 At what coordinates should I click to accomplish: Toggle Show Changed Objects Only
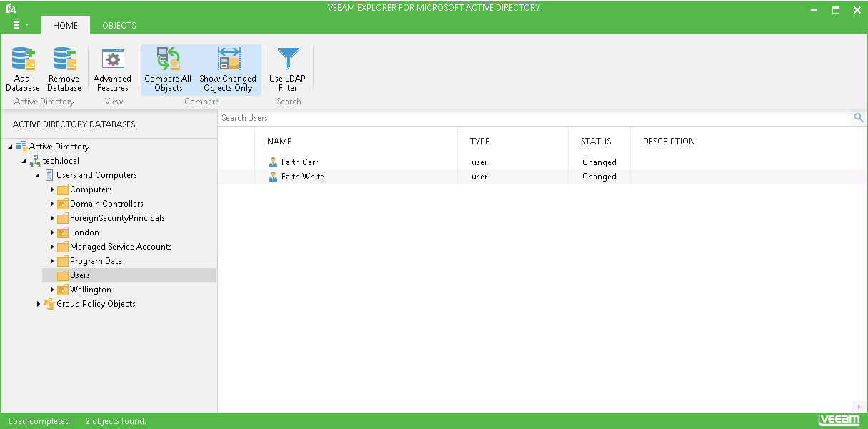[228, 70]
